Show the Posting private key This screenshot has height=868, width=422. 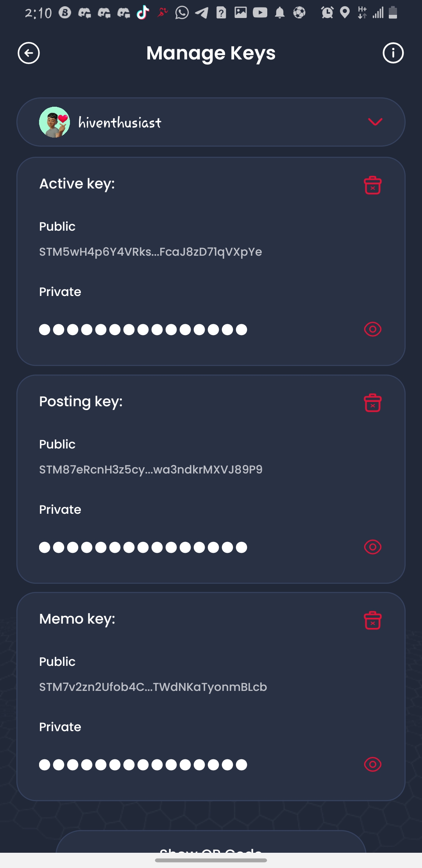coord(372,547)
